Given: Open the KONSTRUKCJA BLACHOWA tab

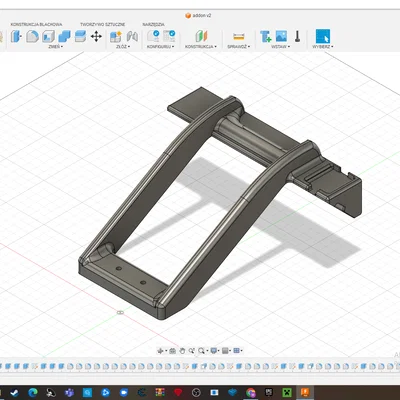Looking at the screenshot, I should (36, 24).
